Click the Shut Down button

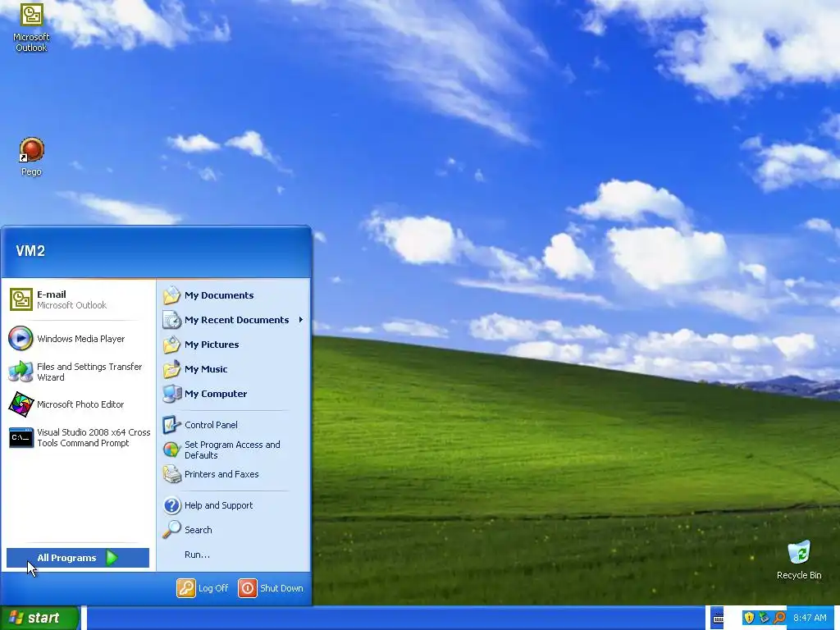tap(271, 588)
